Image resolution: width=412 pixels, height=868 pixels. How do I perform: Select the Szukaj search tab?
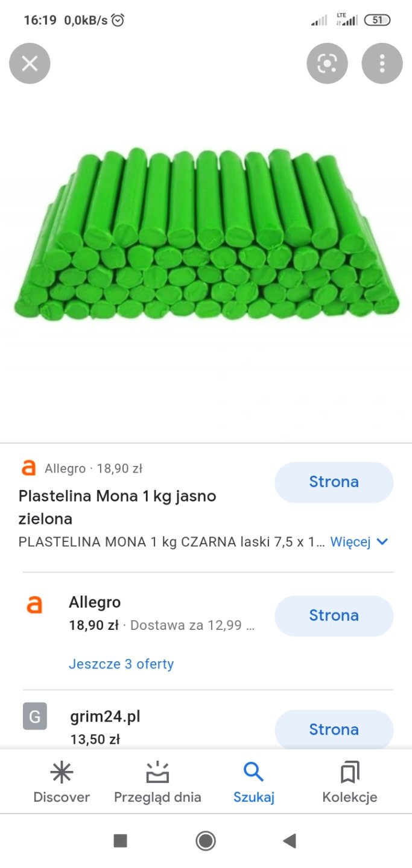(x=254, y=782)
